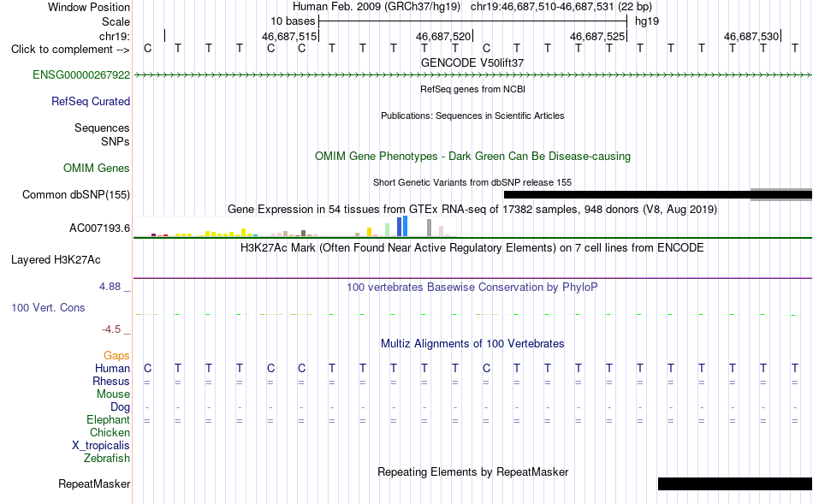Click the H3K27Ac Mark ENCODE title
The height and width of the screenshot is (504, 813).
click(x=472, y=248)
